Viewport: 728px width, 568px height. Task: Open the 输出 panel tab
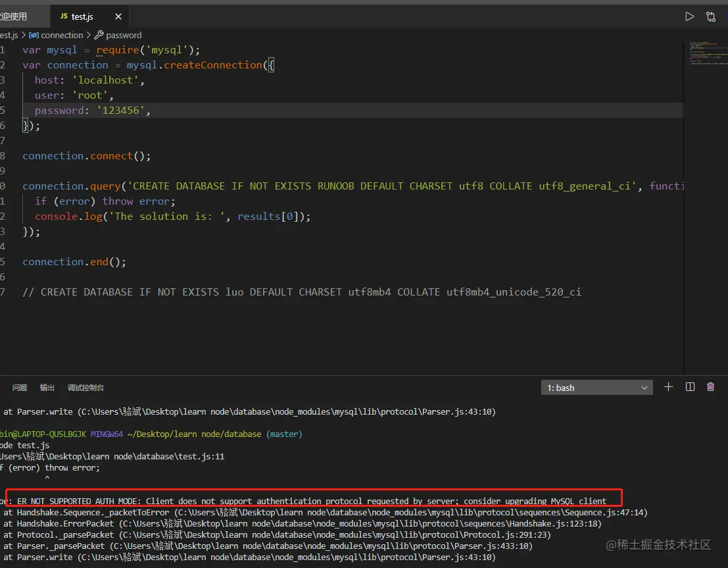pyautogui.click(x=47, y=388)
